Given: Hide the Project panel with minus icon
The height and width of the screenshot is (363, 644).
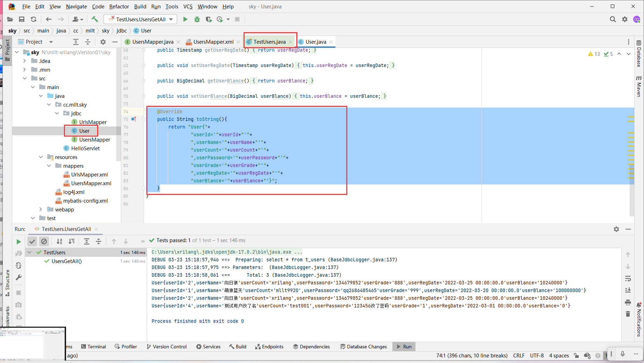Looking at the screenshot, I should pos(115,42).
